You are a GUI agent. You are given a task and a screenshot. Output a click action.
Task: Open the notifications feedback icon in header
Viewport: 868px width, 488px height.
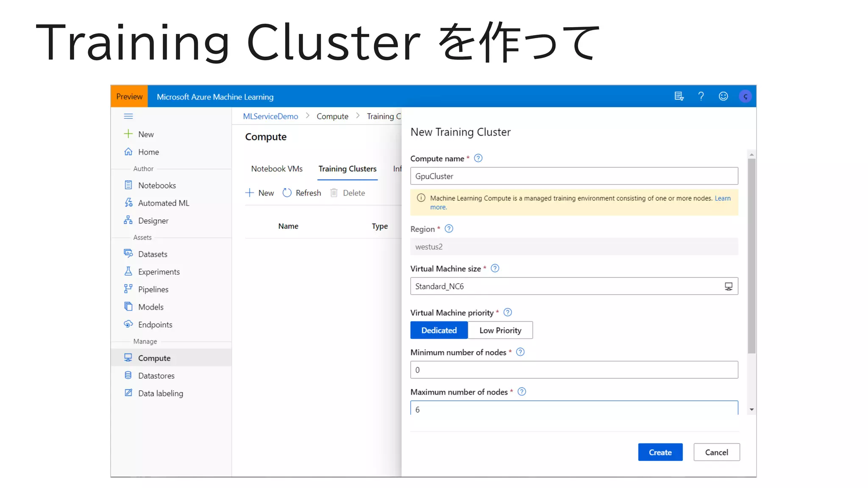click(x=679, y=97)
